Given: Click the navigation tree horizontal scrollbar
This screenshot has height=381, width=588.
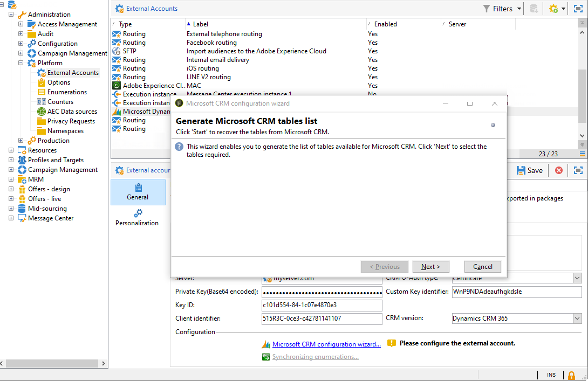Looking at the screenshot, I should (x=52, y=363).
